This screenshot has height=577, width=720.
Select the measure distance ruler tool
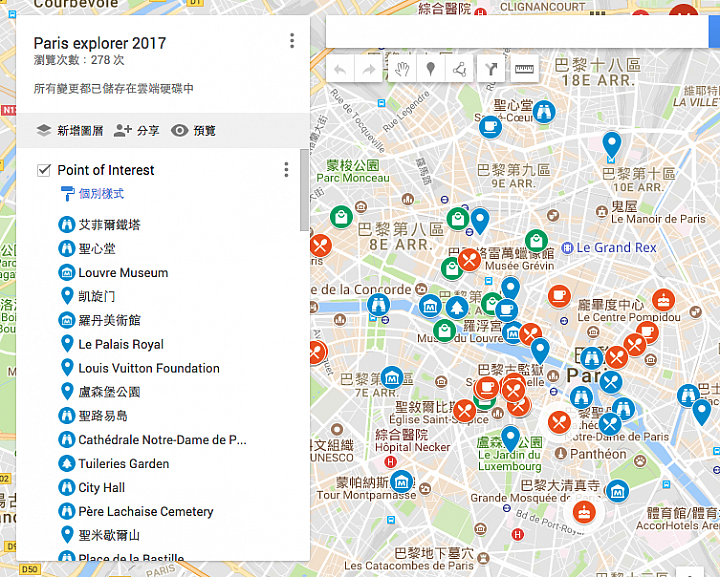pyautogui.click(x=524, y=69)
